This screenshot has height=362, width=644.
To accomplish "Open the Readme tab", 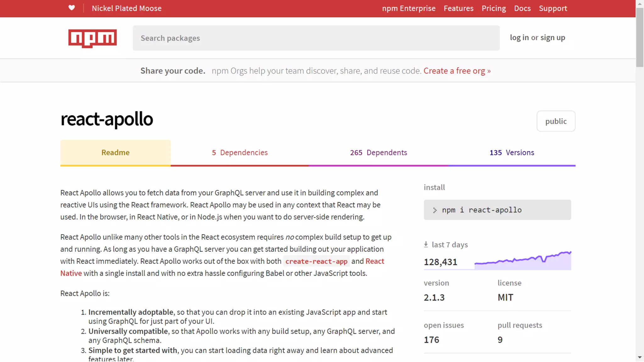I will 115,152.
